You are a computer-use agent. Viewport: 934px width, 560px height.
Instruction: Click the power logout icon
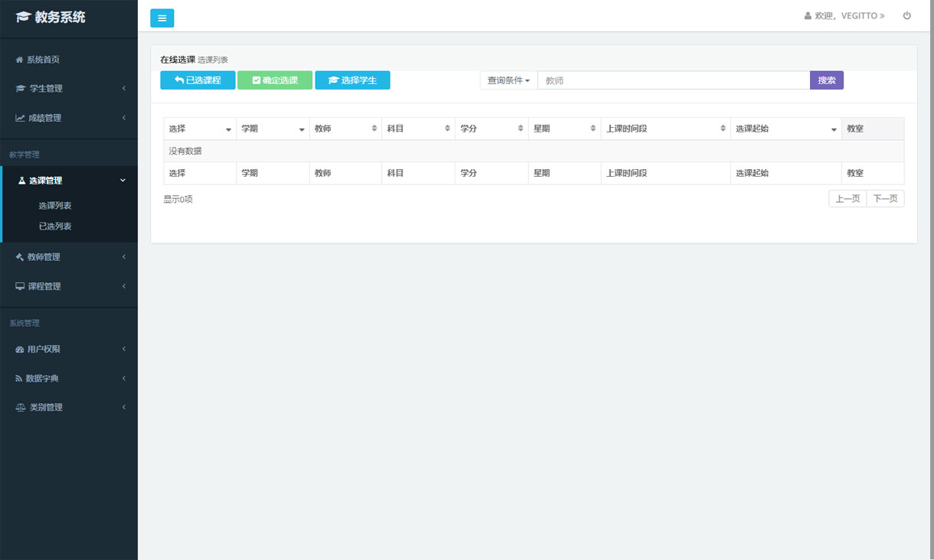click(907, 15)
